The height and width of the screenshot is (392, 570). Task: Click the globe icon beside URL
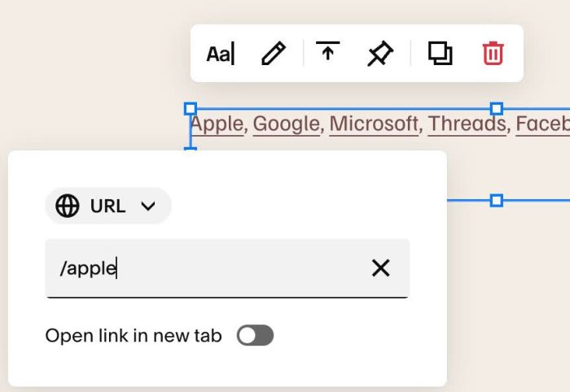point(68,206)
